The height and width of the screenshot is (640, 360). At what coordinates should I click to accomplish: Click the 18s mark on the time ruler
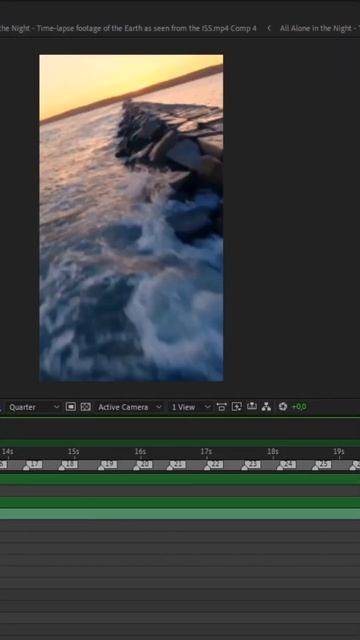(273, 451)
